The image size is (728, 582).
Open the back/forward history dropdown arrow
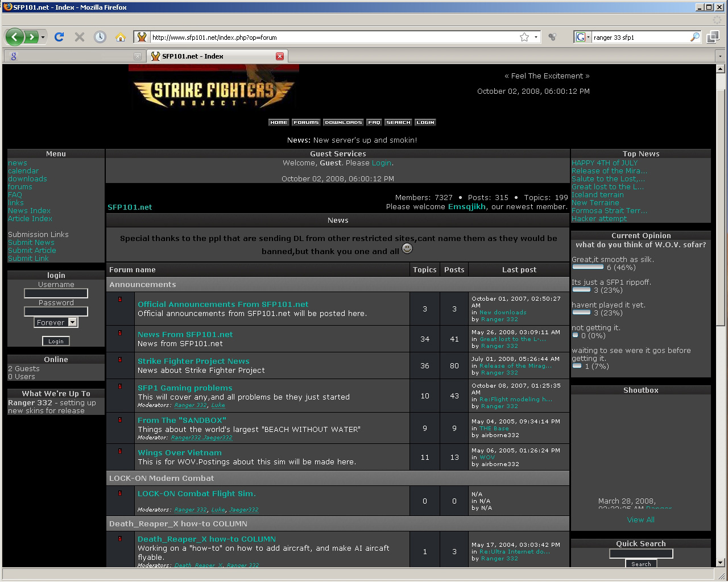pyautogui.click(x=43, y=38)
